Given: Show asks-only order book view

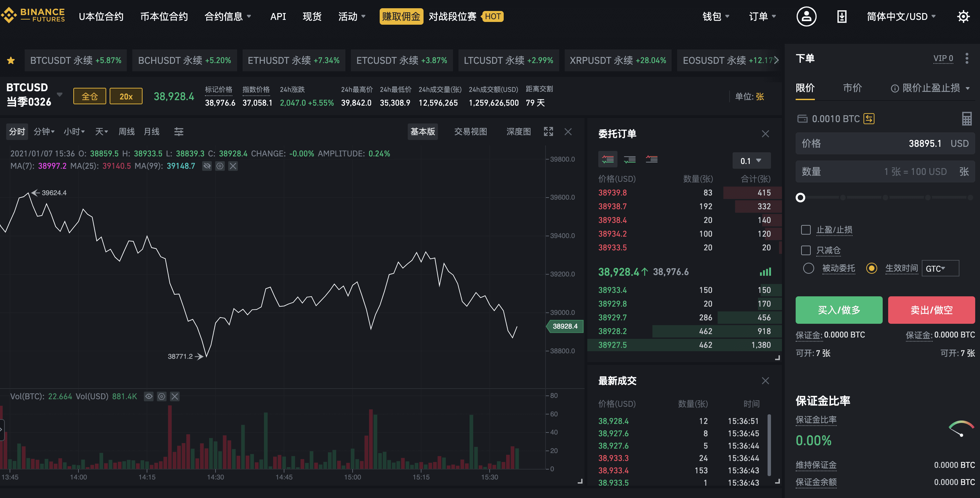Looking at the screenshot, I should pos(651,159).
